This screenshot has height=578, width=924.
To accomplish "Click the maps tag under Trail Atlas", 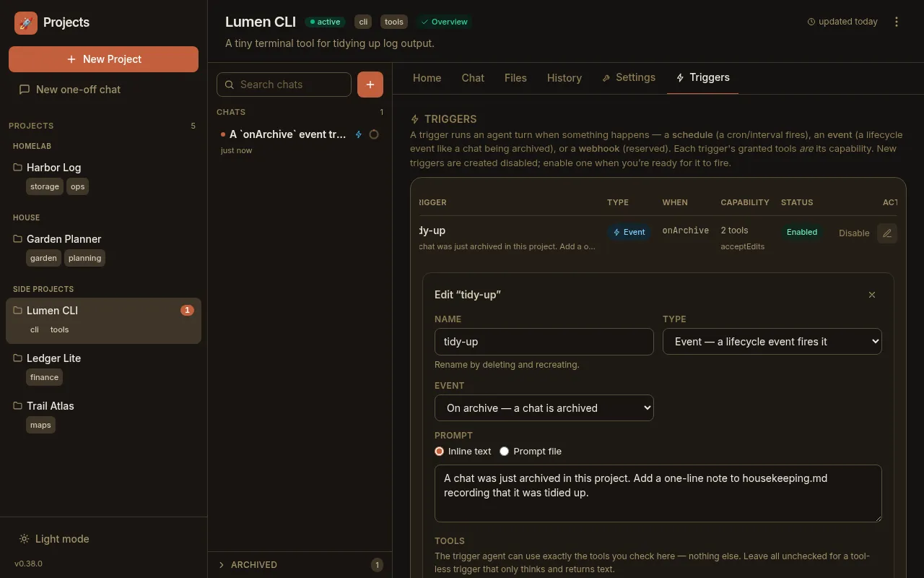I will pos(40,425).
